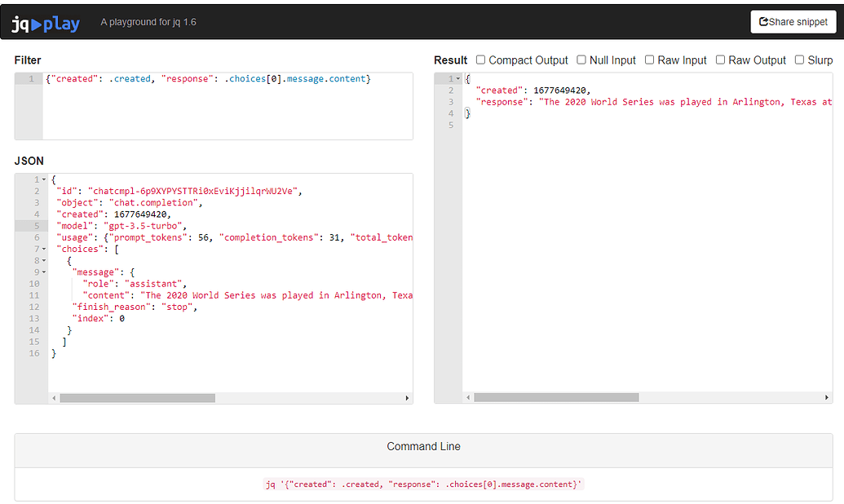Click the "id" line in JSON editor
Screen dimensions: 844x504
click(179, 191)
